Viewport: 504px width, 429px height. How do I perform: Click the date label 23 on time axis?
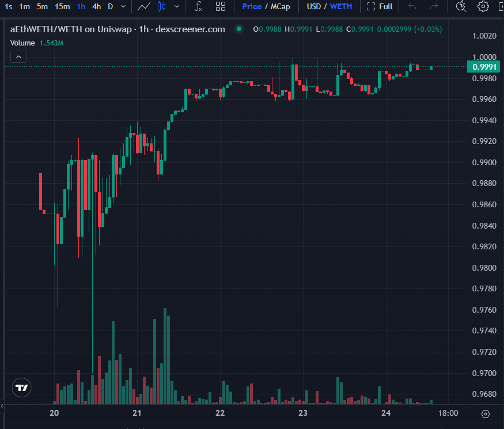coord(303,413)
